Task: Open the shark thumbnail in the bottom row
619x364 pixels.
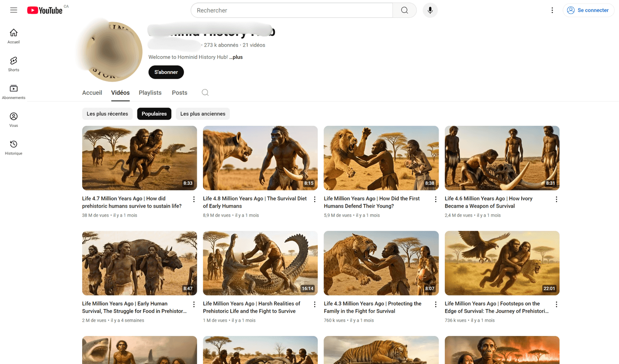Action: point(139,350)
